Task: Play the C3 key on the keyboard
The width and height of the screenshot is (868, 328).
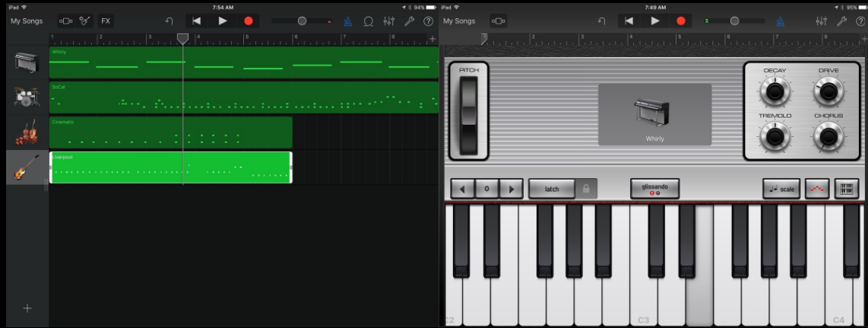Action: [x=644, y=266]
